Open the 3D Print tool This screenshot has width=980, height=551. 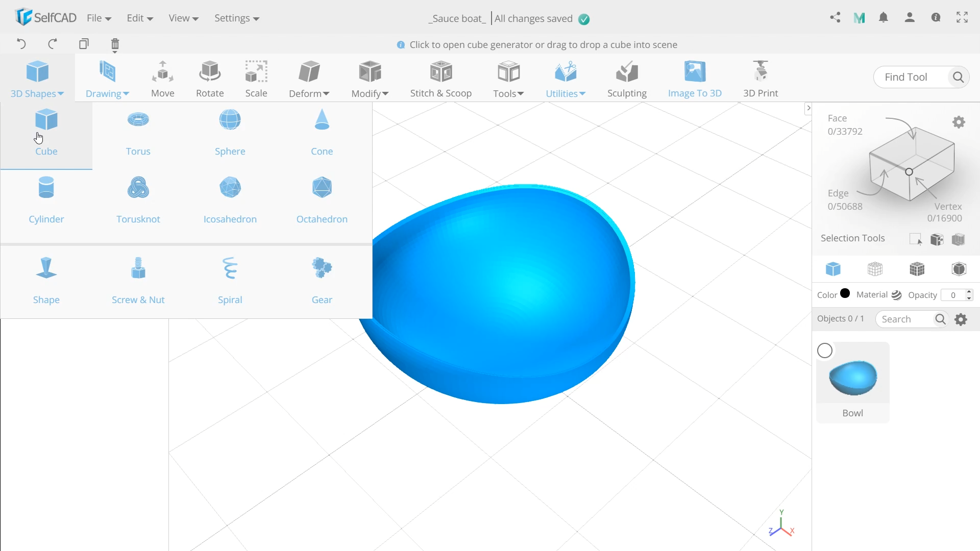point(761,79)
